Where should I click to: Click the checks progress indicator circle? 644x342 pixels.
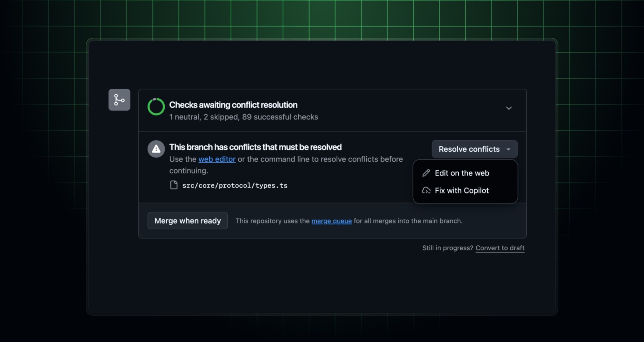point(156,107)
